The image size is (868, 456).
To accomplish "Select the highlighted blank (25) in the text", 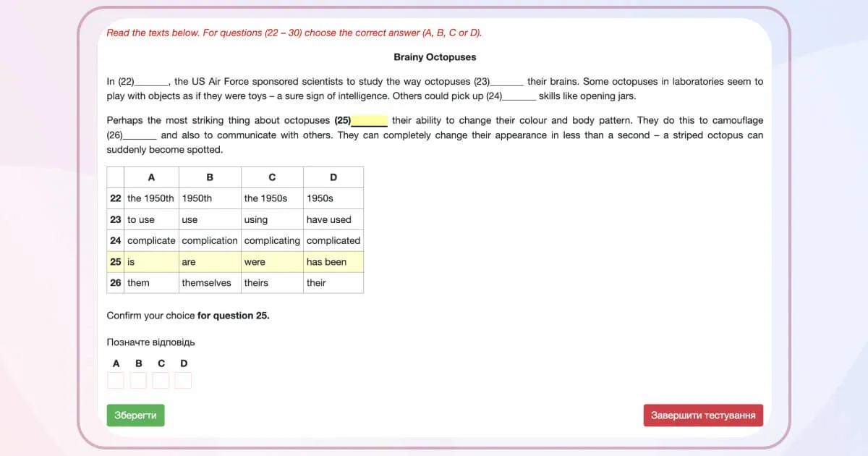I will (x=369, y=121).
